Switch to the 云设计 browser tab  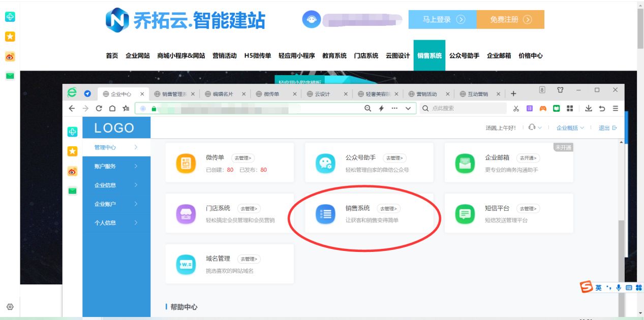326,94
